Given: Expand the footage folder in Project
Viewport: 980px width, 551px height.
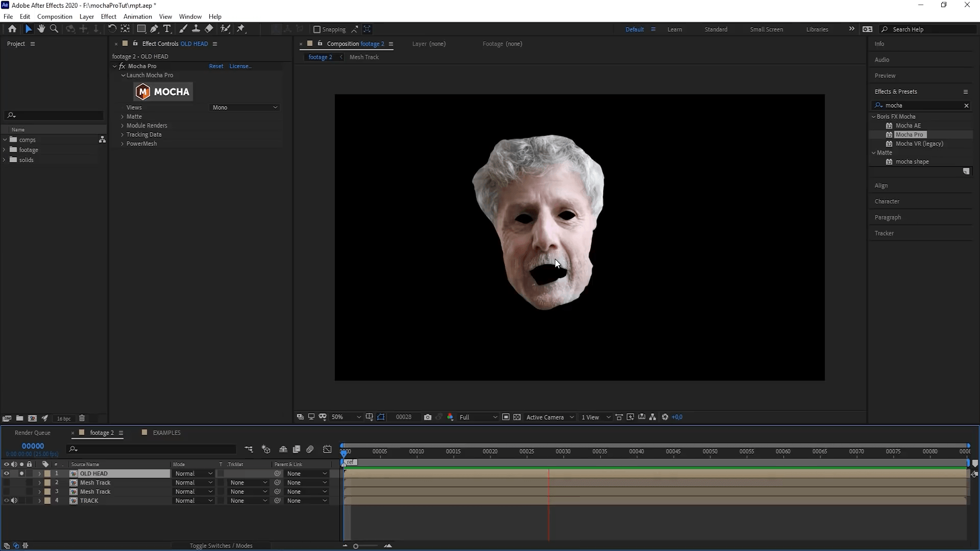Looking at the screenshot, I should pos(5,150).
